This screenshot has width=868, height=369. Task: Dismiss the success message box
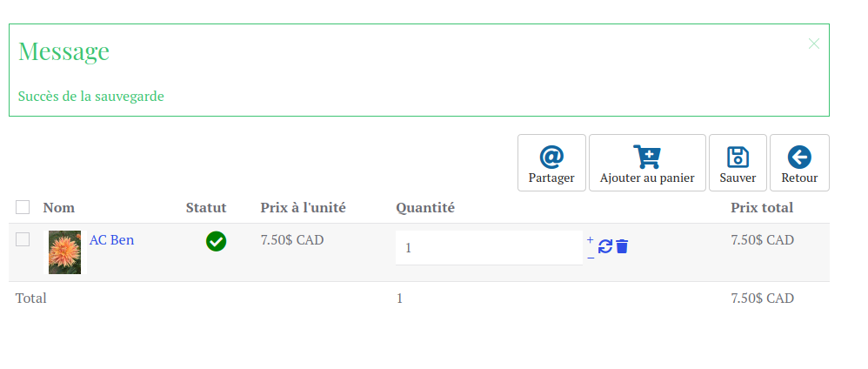(813, 44)
